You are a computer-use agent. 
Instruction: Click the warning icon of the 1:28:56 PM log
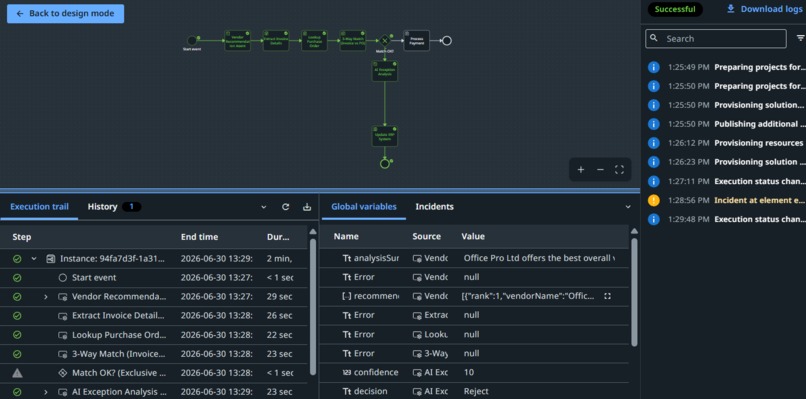pos(653,200)
